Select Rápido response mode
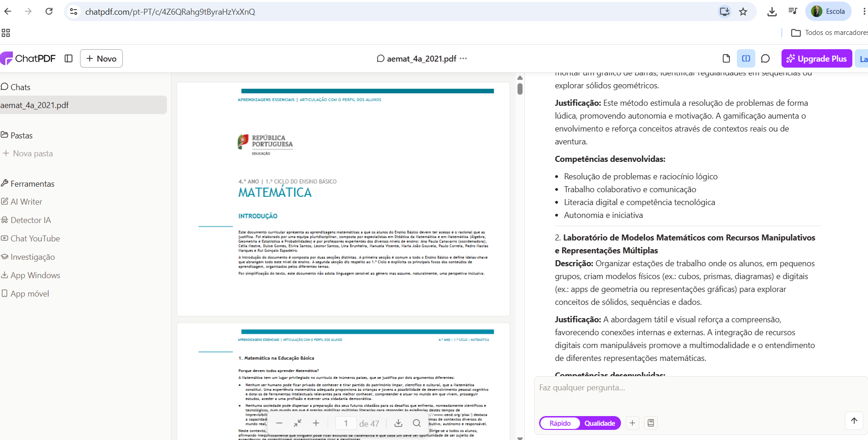 (x=560, y=423)
